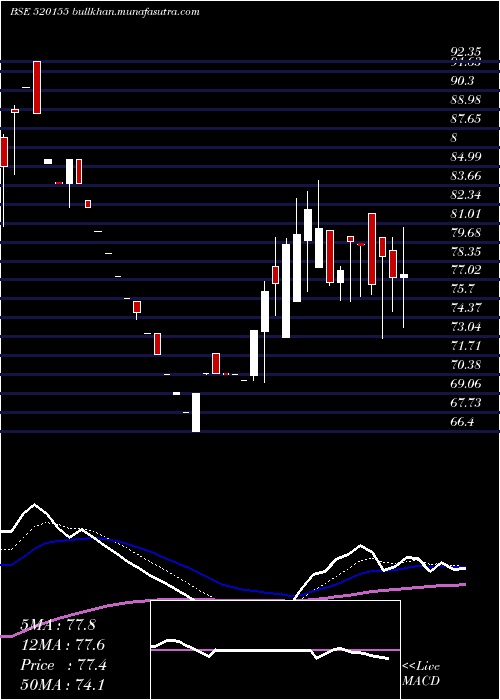500x700 pixels.
Task: Click the 73.04 price axis label
Action: tap(466, 327)
